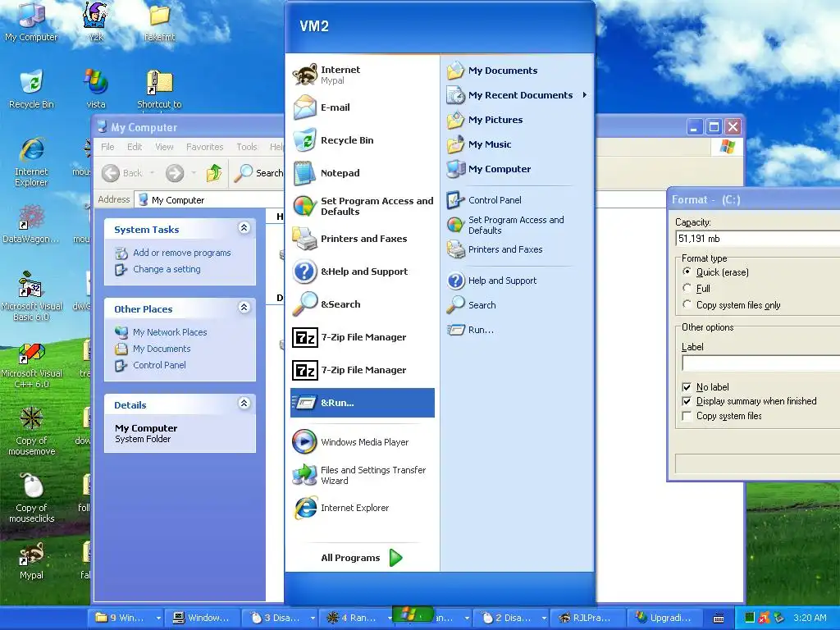Screen dimensions: 840x630
Task: Click Search in My Computer toolbar
Action: point(259,173)
